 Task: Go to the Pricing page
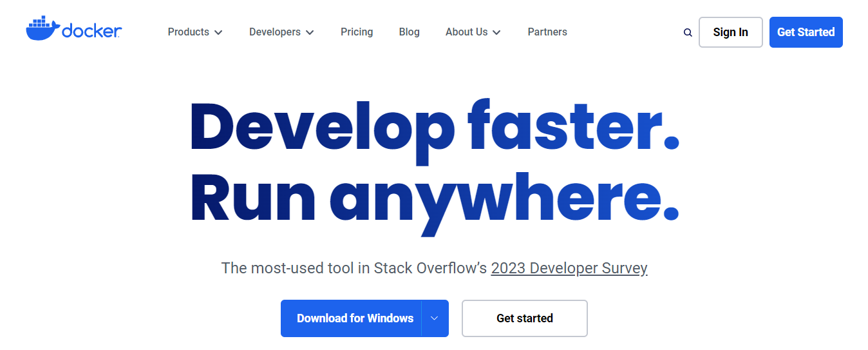coord(357,32)
